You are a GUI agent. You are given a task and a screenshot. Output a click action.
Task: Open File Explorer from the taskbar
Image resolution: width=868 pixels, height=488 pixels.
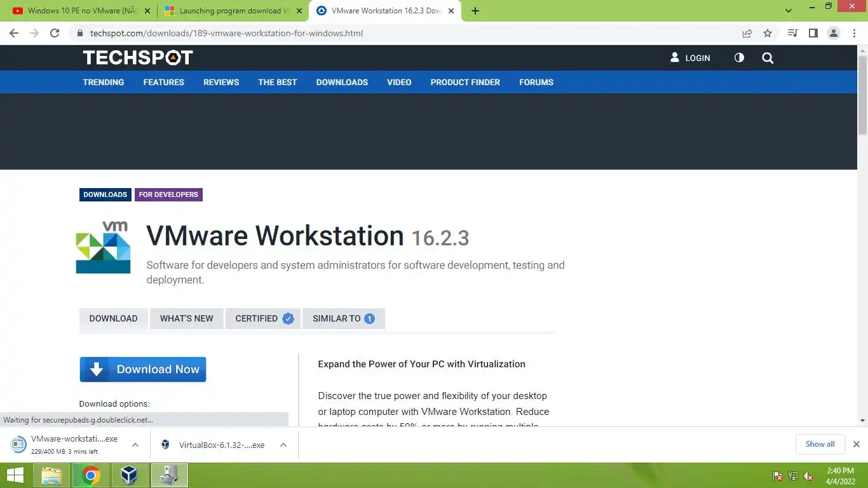point(51,475)
